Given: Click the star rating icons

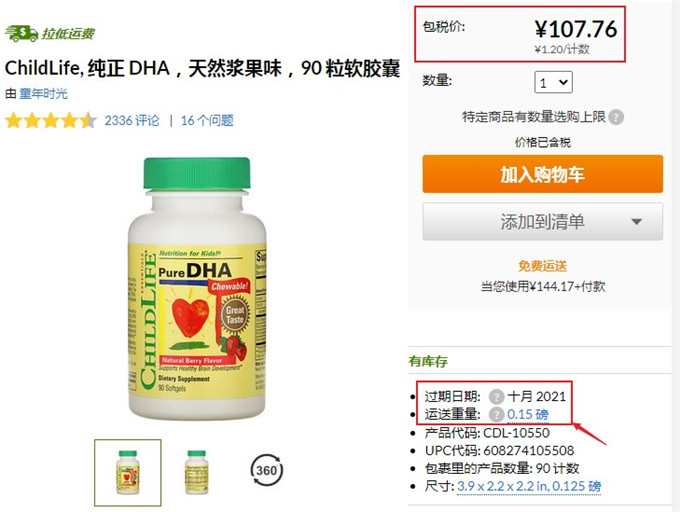Looking at the screenshot, I should click(51, 121).
